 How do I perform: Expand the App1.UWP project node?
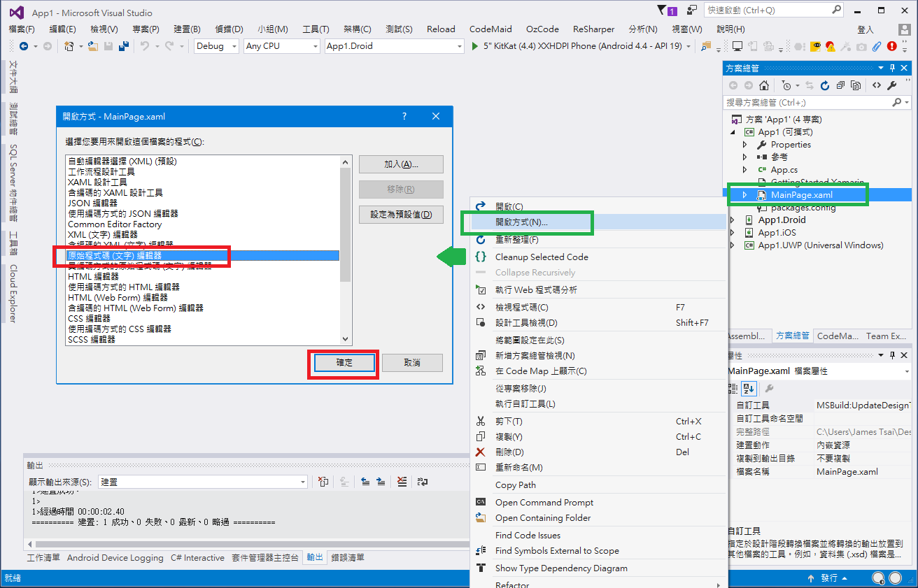point(733,245)
